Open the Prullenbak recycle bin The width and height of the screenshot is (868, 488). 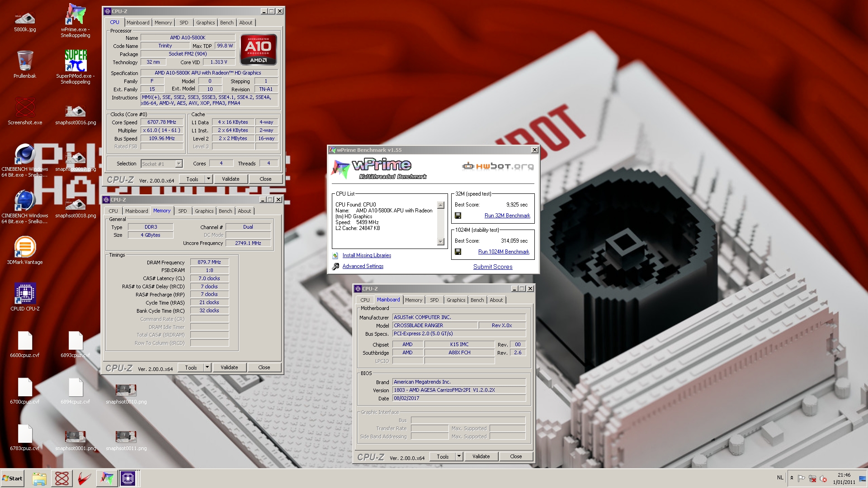pyautogui.click(x=25, y=64)
